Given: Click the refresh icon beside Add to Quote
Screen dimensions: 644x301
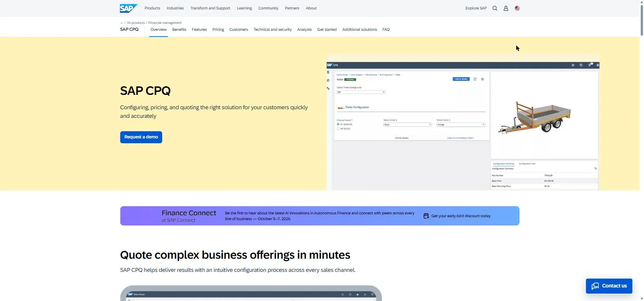Looking at the screenshot, I should click(475, 79).
